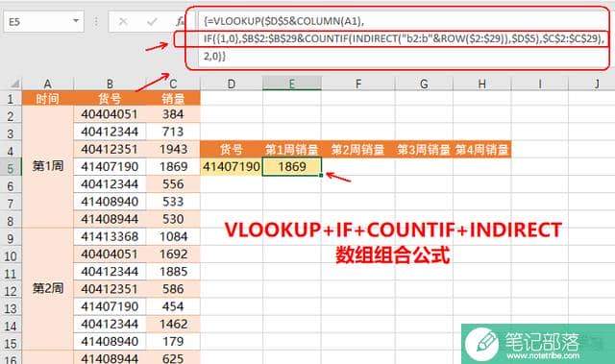Select column E header
This screenshot has width=615, height=364.
pyautogui.click(x=292, y=84)
